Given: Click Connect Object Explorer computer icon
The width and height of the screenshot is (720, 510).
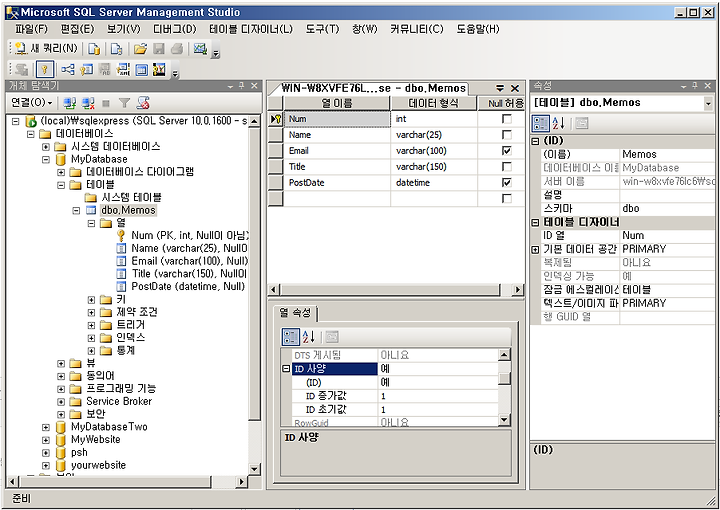Looking at the screenshot, I should pyautogui.click(x=70, y=103).
